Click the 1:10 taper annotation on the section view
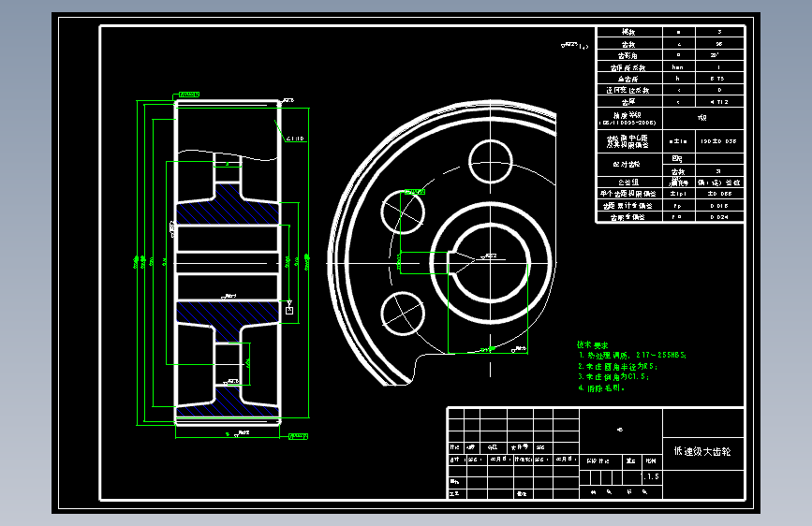 click(295, 139)
